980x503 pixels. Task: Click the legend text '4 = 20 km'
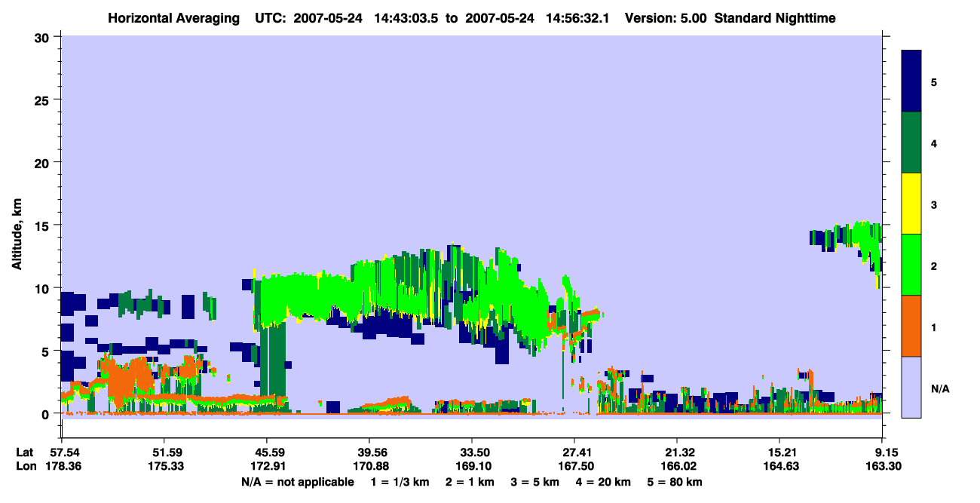pos(602,482)
